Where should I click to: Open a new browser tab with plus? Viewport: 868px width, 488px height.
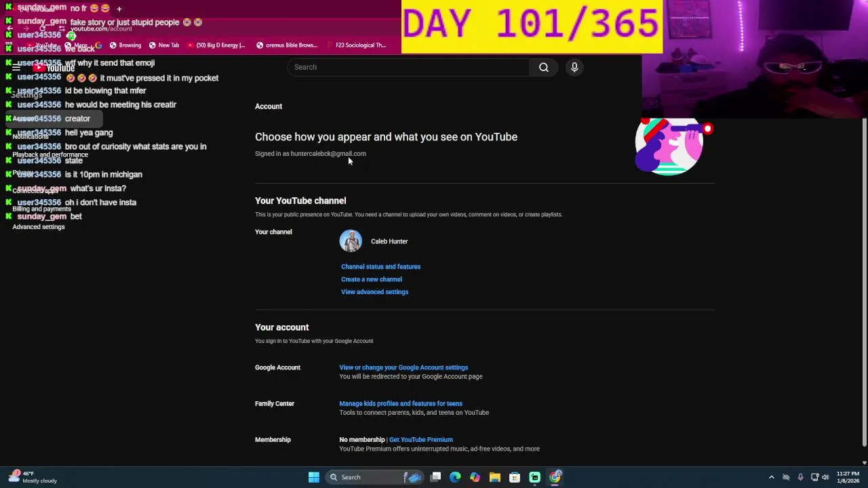pos(119,9)
